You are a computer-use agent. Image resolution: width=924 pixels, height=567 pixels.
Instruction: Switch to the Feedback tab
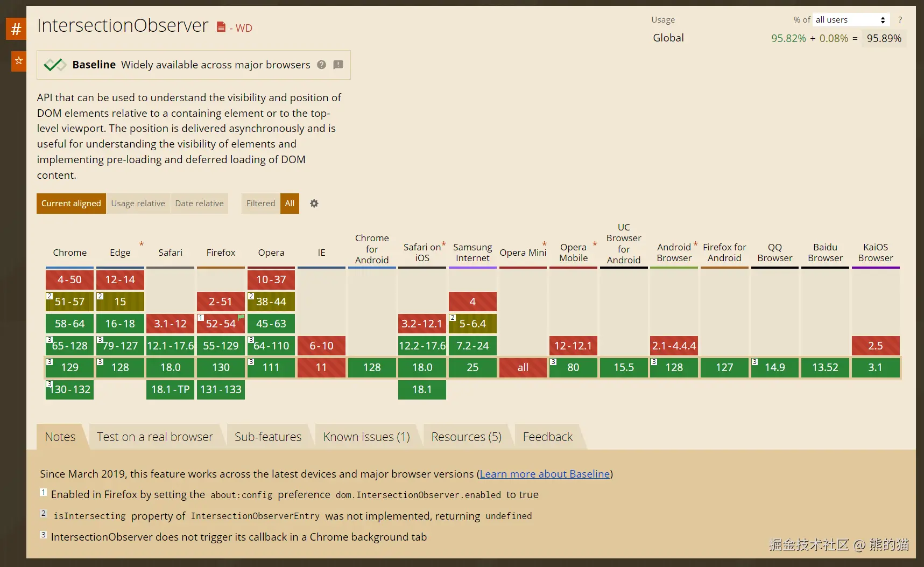pyautogui.click(x=548, y=437)
